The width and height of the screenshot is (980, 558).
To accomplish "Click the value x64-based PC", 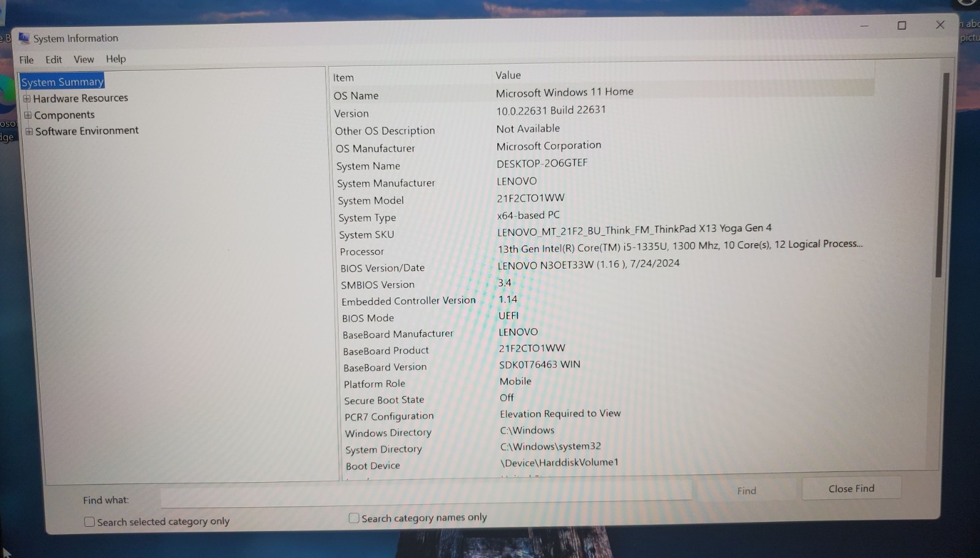I will [529, 216].
